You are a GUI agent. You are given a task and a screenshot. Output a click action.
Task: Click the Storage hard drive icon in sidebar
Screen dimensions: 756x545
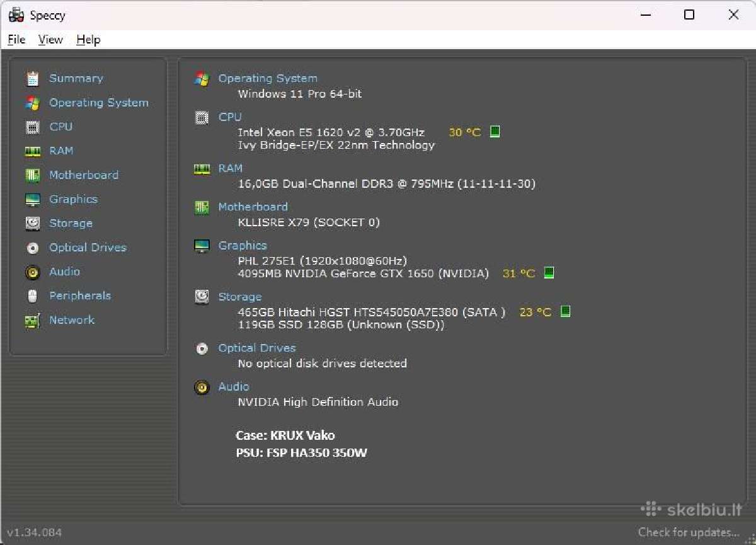tap(33, 224)
